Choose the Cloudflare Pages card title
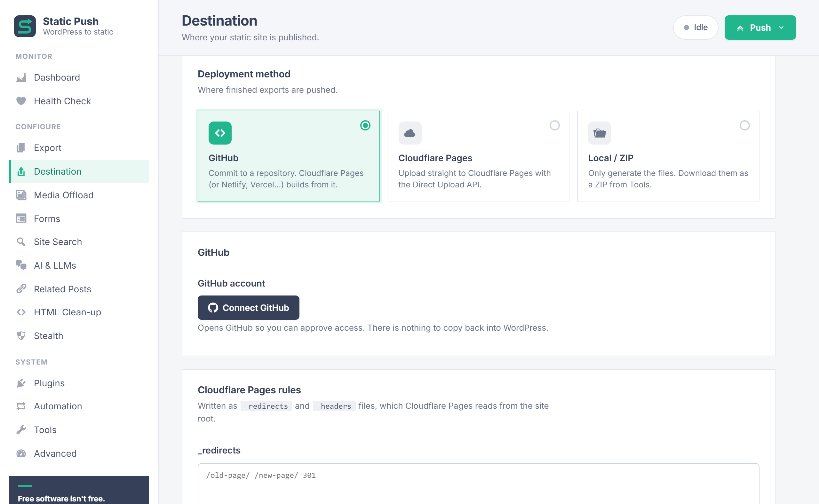The image size is (819, 504). pos(435,158)
